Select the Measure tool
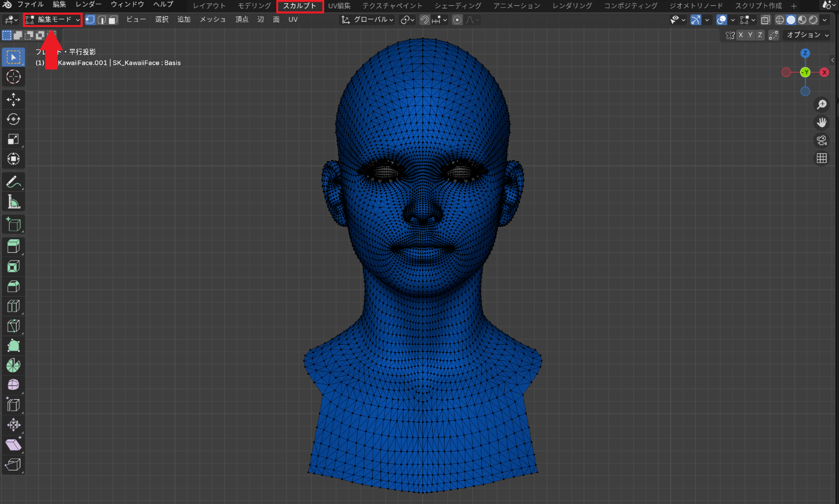 pos(13,201)
